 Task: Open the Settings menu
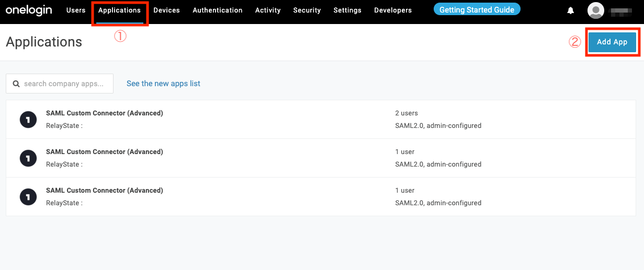[347, 10]
